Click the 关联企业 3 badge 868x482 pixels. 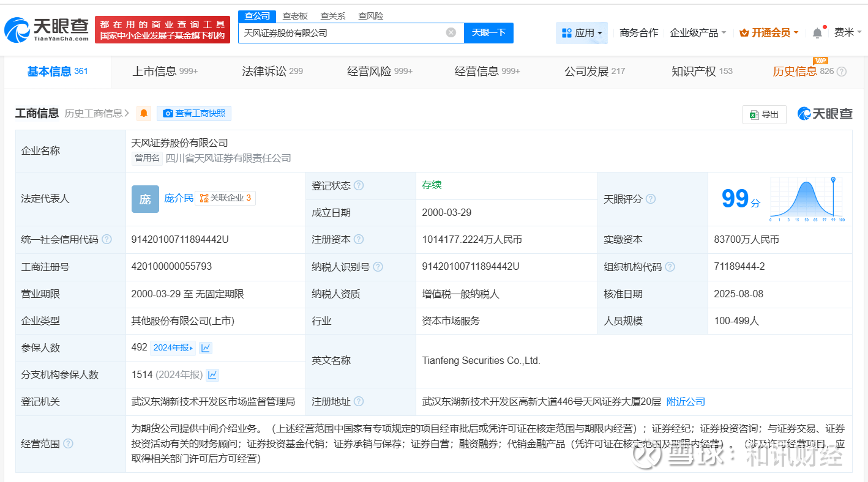[x=225, y=198]
